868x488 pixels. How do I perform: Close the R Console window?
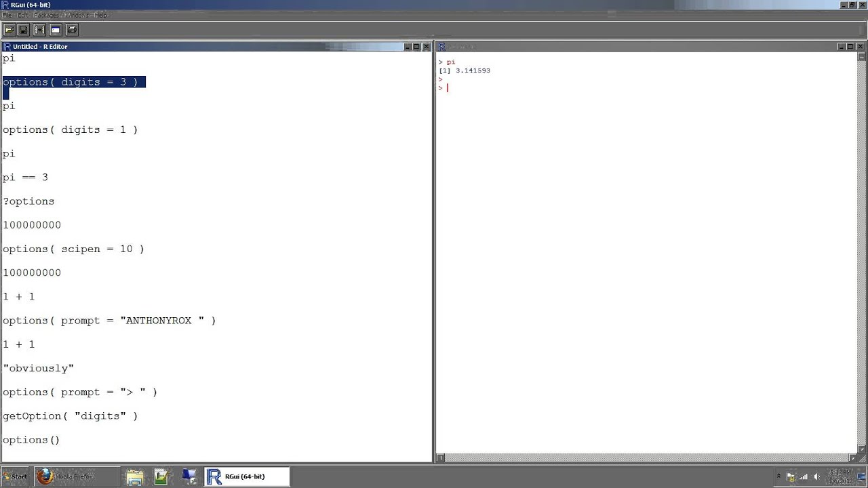point(861,47)
